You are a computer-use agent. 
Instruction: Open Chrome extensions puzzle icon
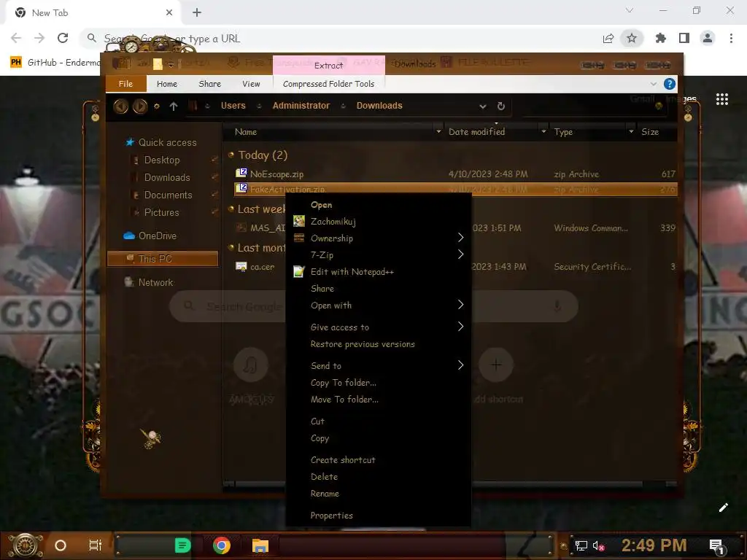click(x=661, y=38)
